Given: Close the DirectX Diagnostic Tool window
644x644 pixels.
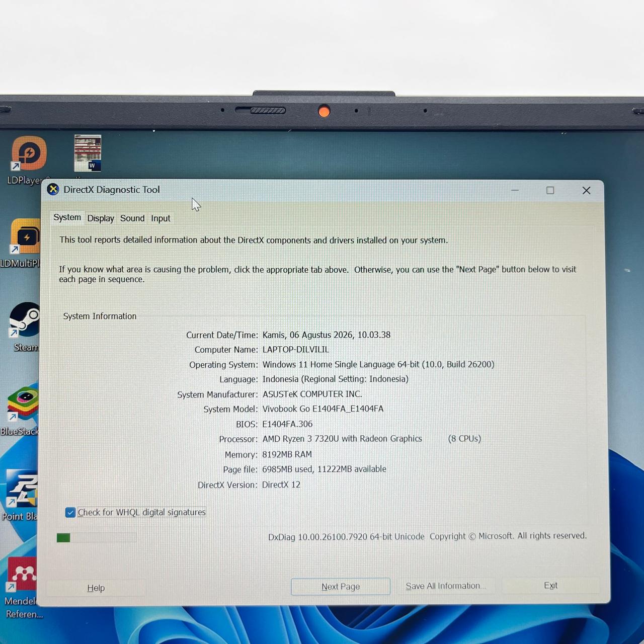Looking at the screenshot, I should click(586, 190).
